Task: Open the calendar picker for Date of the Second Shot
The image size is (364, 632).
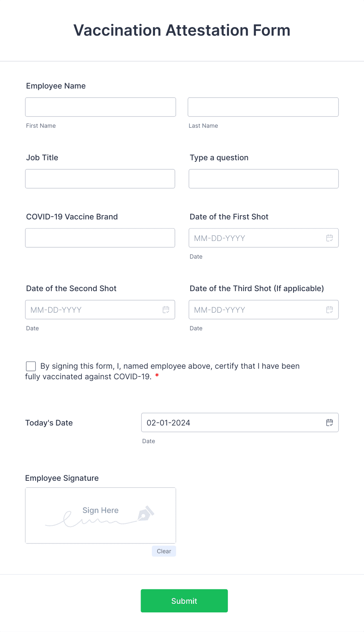Action: tap(166, 310)
